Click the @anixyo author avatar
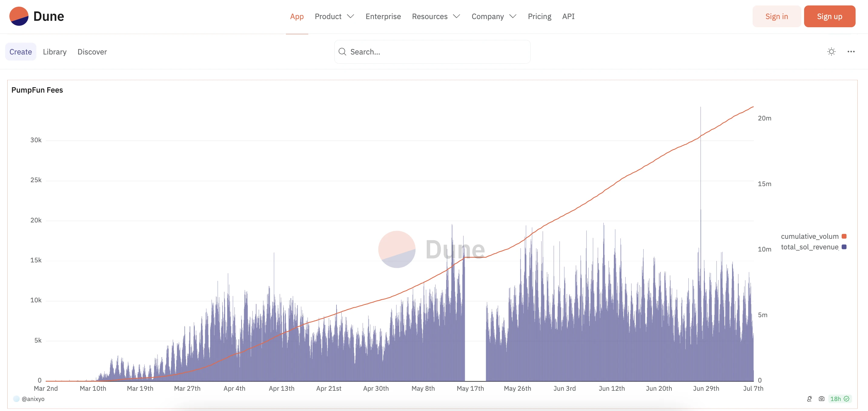The width and height of the screenshot is (868, 411). pyautogui.click(x=16, y=399)
